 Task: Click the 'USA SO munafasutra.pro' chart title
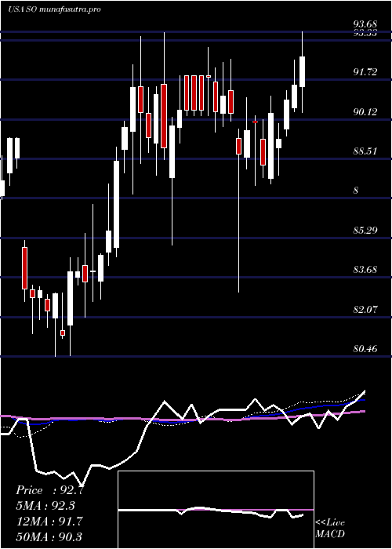54,9
